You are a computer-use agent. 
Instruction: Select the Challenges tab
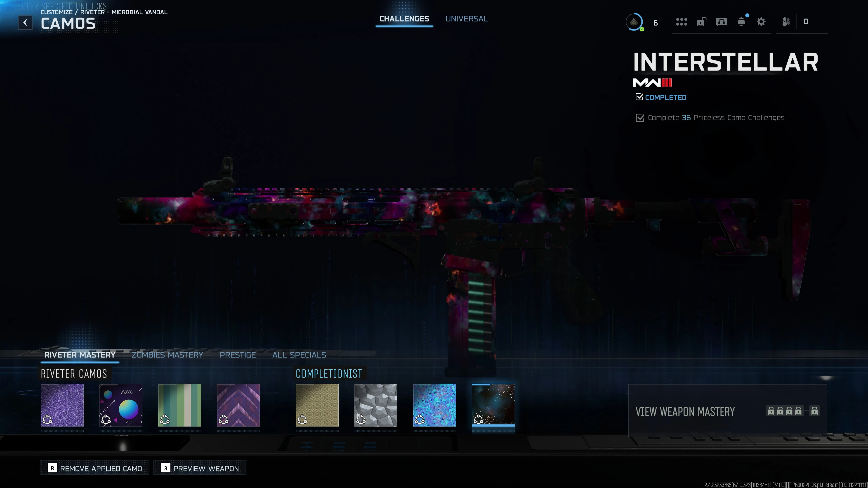click(x=404, y=19)
